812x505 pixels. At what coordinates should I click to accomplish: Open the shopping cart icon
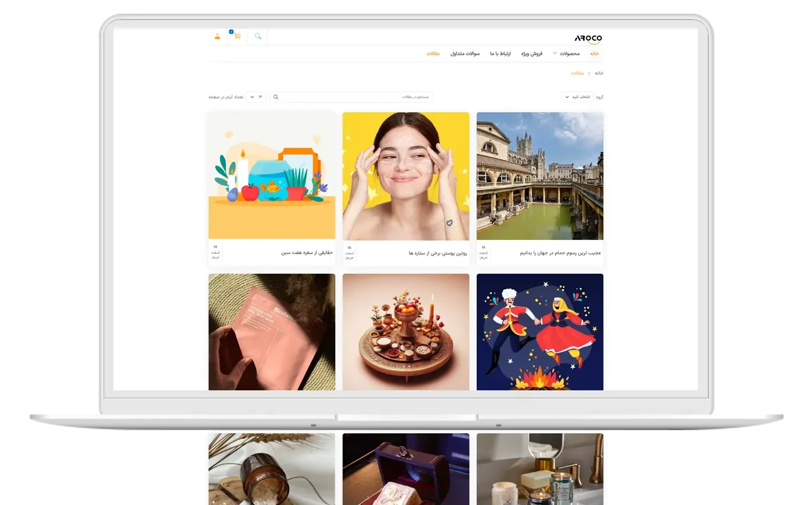pos(237,36)
